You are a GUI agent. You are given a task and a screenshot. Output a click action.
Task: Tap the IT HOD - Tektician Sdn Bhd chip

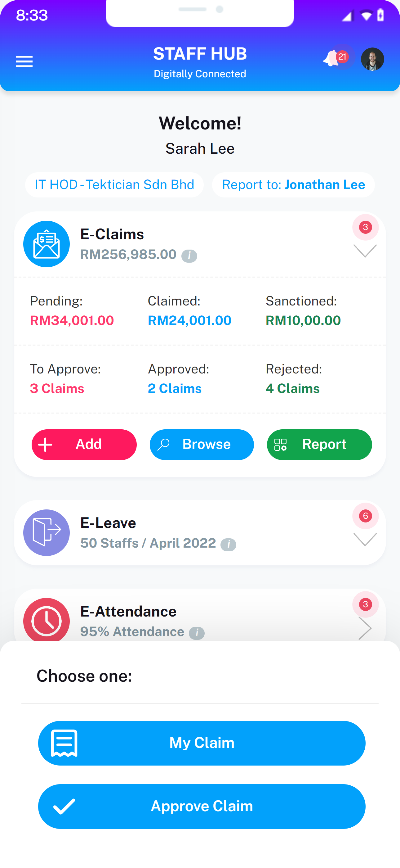coord(114,185)
